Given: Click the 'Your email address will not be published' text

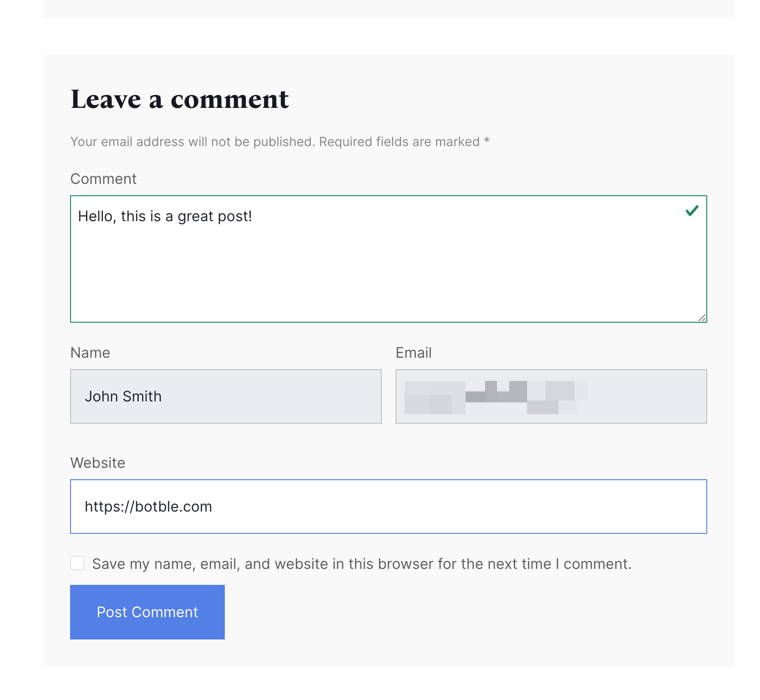Looking at the screenshot, I should point(279,142).
